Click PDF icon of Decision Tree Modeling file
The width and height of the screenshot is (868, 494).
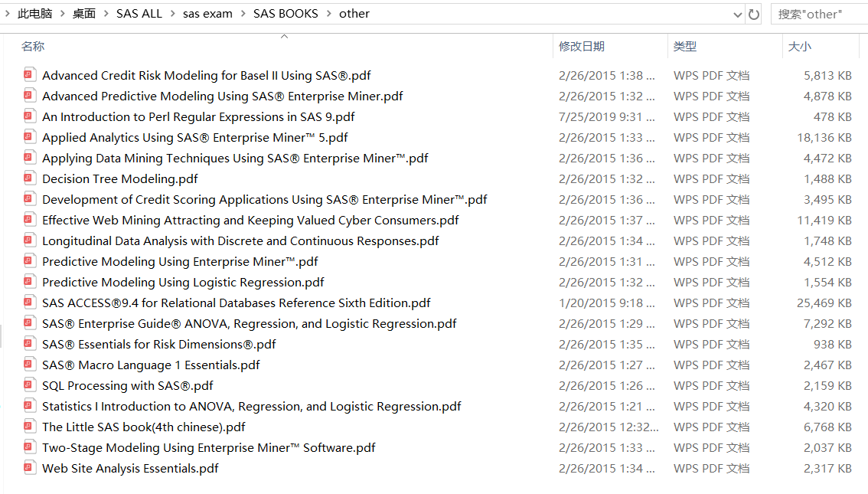(30, 178)
